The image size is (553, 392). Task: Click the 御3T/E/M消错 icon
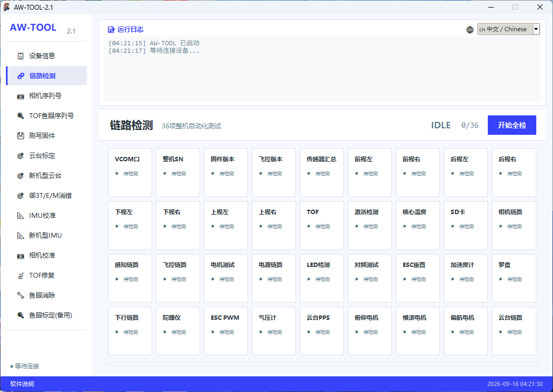(21, 196)
